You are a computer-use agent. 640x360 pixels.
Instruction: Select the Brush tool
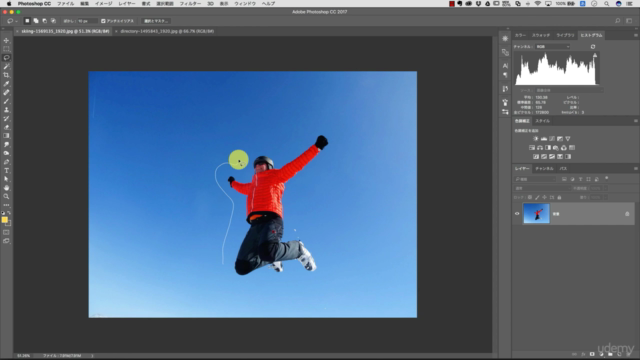click(6, 101)
